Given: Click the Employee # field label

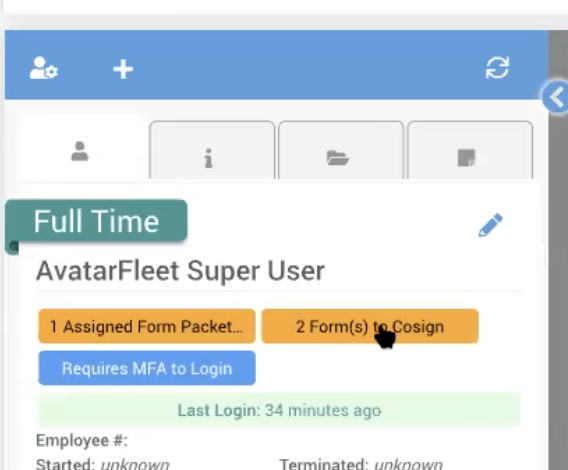Looking at the screenshot, I should tap(82, 441).
